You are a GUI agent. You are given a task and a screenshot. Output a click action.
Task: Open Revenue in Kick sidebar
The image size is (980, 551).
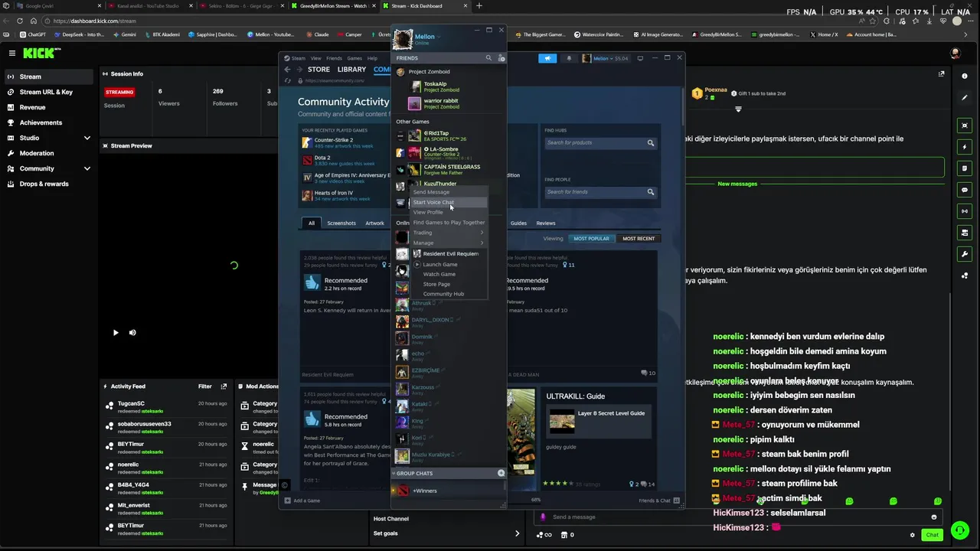click(x=32, y=107)
